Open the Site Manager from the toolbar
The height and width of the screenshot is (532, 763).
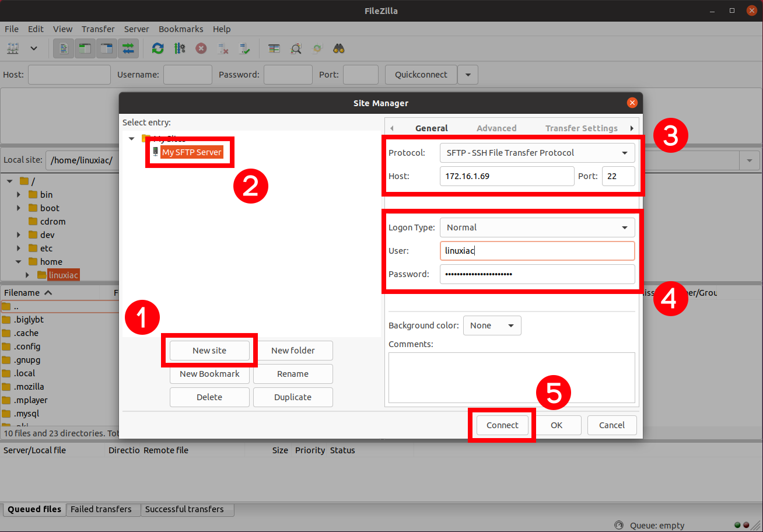pyautogui.click(x=13, y=48)
